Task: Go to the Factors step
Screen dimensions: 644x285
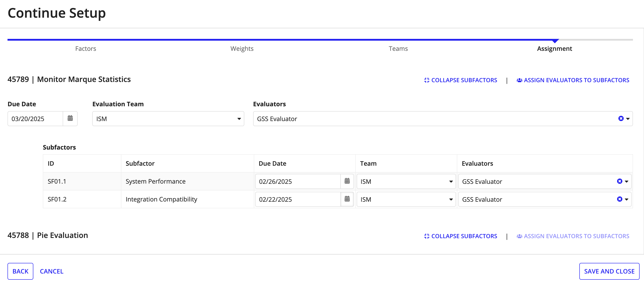Action: click(86, 49)
